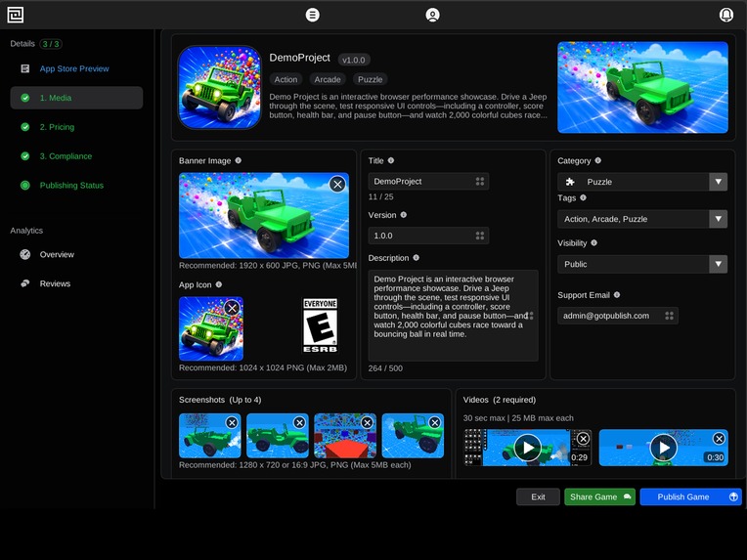Remove the 0:30 video
The image size is (747, 560).
coord(719,439)
